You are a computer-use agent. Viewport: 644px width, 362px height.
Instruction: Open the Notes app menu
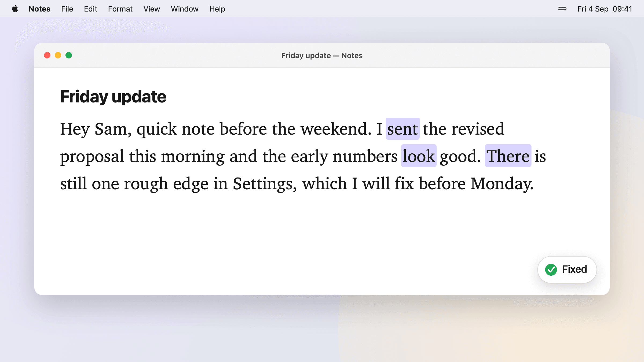[39, 9]
